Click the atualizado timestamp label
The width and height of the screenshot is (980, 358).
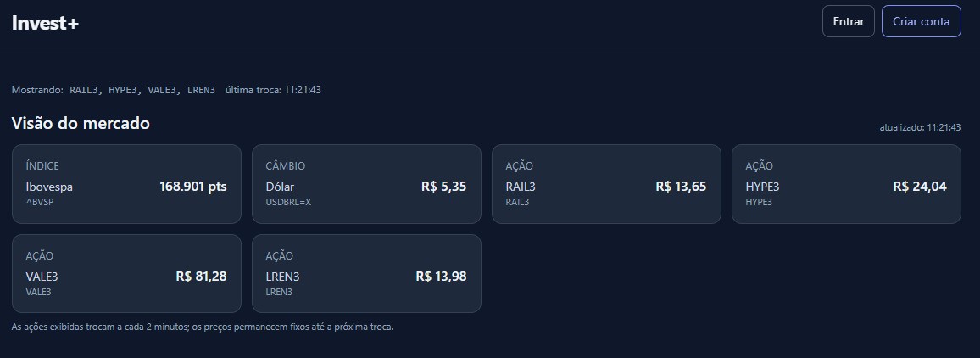tap(920, 127)
